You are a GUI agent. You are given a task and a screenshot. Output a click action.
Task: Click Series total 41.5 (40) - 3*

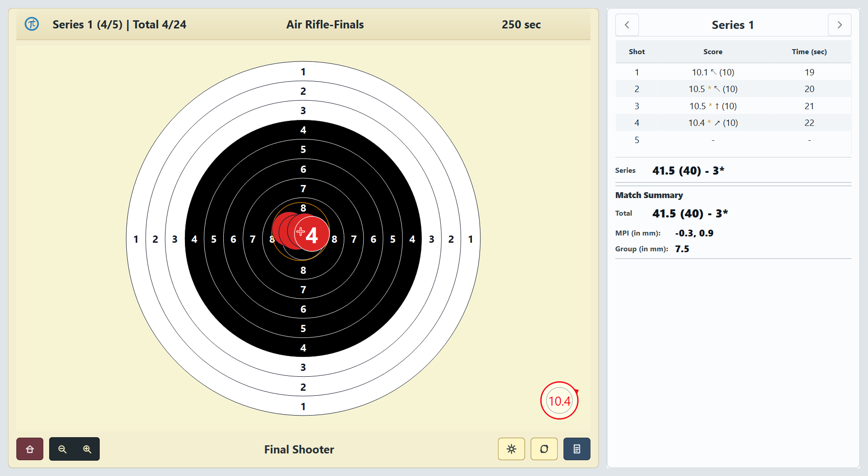click(x=688, y=171)
